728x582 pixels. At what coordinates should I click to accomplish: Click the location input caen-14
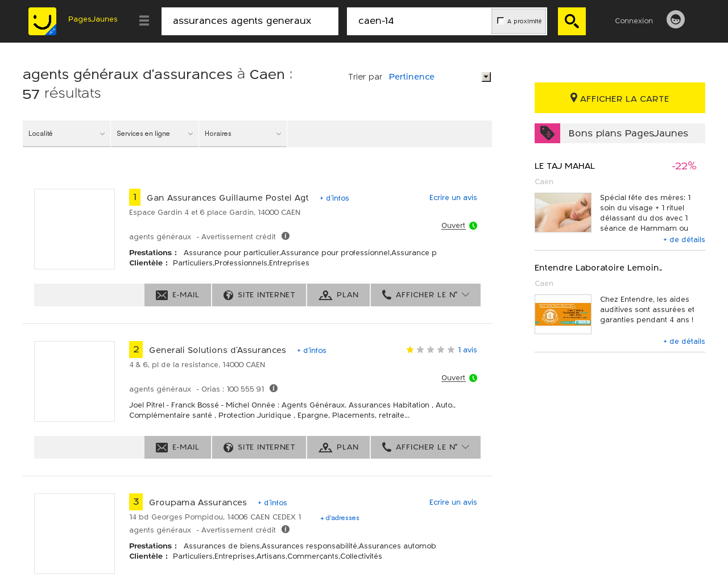[419, 21]
